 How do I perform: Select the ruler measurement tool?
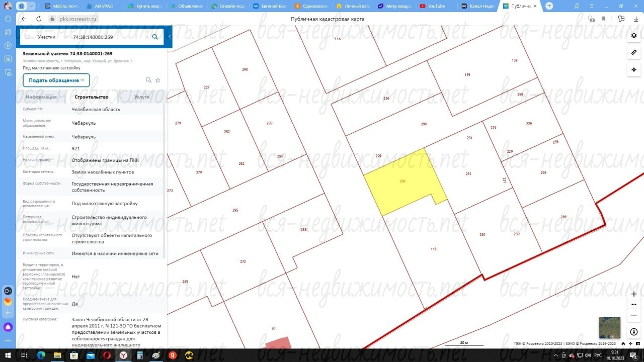634,52
